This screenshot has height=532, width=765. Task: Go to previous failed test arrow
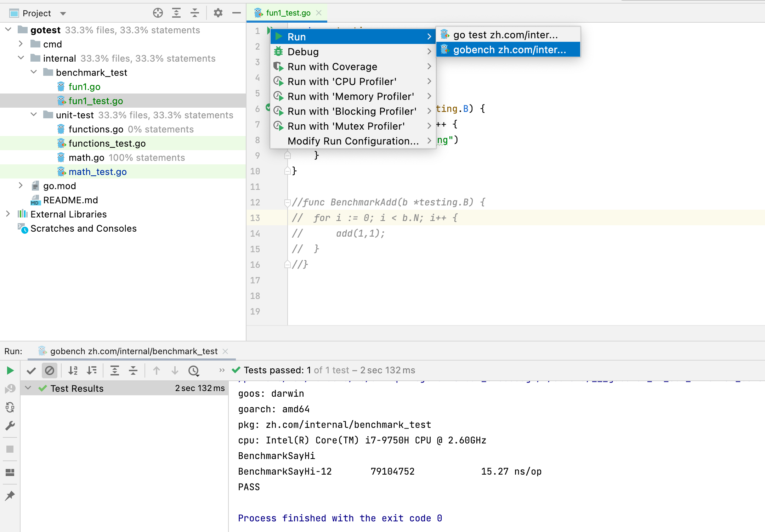(x=157, y=370)
